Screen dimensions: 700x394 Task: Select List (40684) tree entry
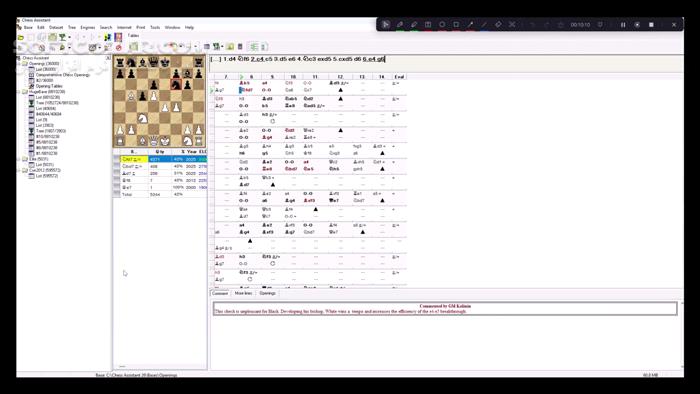click(46, 109)
